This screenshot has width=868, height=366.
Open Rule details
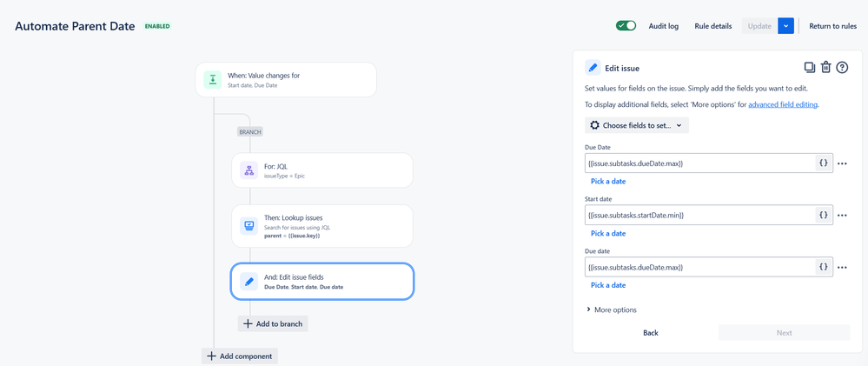click(x=713, y=26)
